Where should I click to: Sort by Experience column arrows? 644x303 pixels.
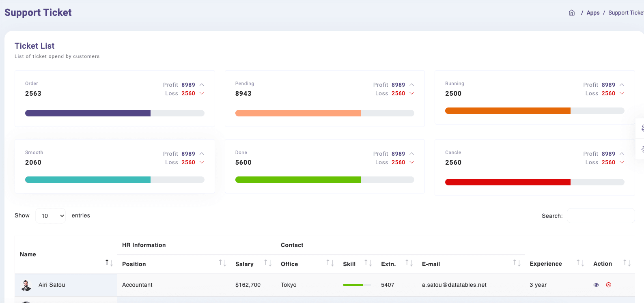tap(580, 263)
